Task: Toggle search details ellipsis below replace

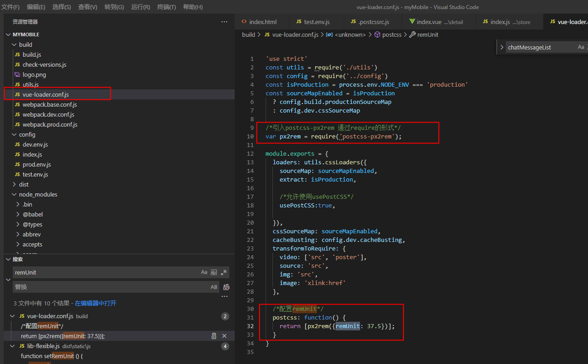Action: click(x=224, y=296)
